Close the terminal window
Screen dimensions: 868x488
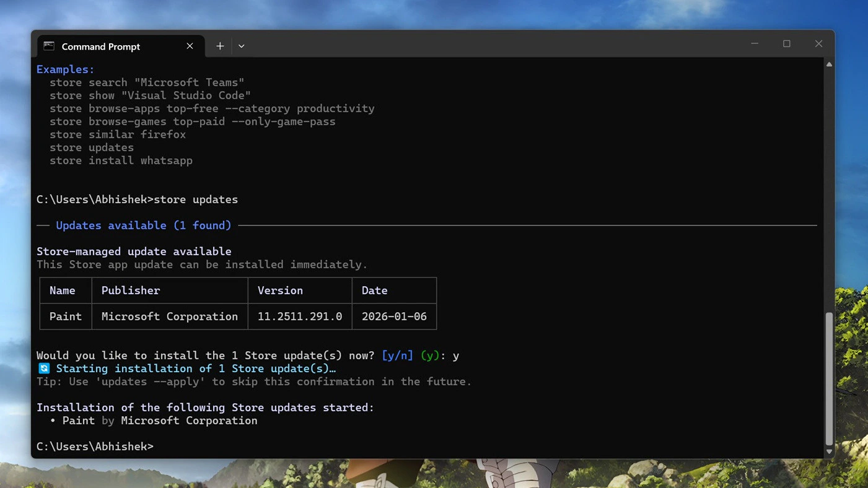click(818, 44)
